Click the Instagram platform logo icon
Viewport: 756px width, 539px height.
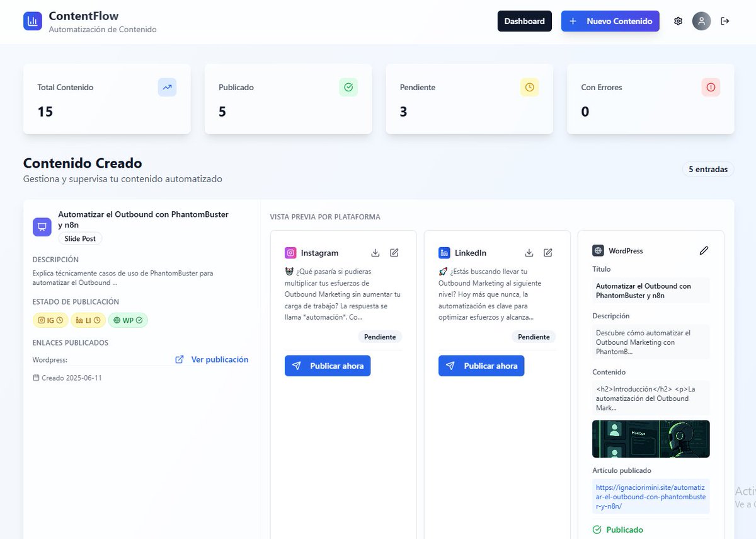click(x=290, y=253)
